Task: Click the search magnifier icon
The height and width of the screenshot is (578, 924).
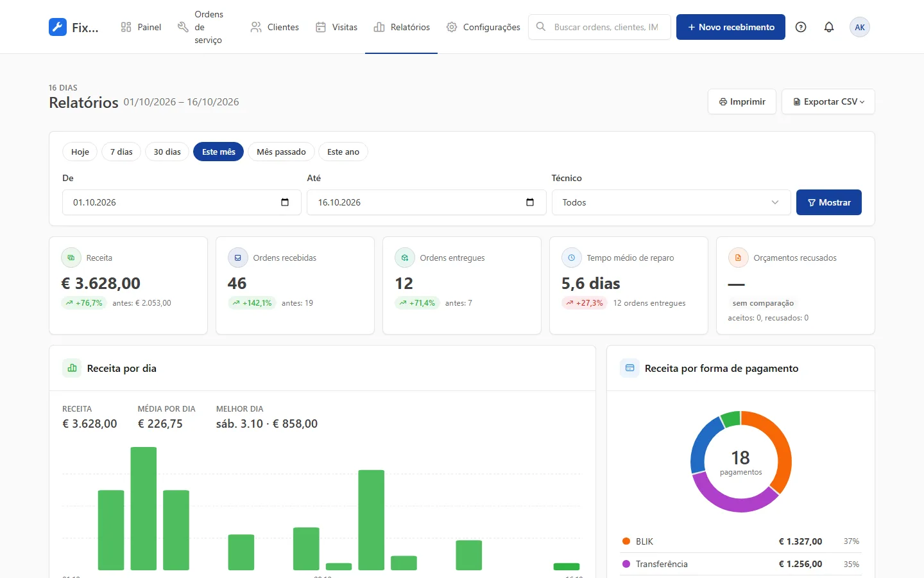Action: click(x=541, y=27)
